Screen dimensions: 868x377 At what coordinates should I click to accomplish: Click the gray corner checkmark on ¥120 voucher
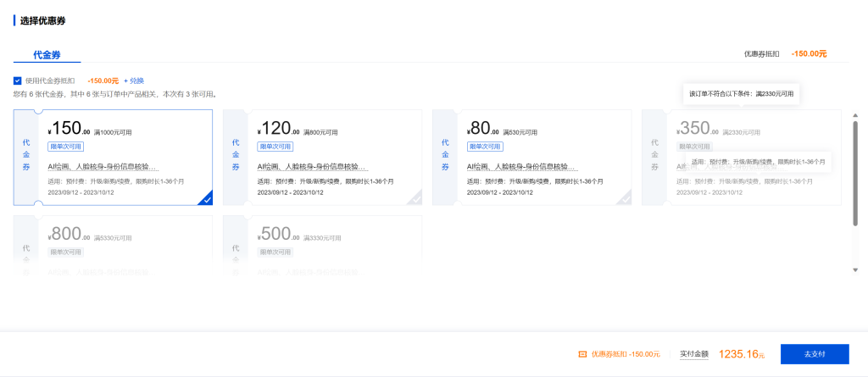[415, 198]
